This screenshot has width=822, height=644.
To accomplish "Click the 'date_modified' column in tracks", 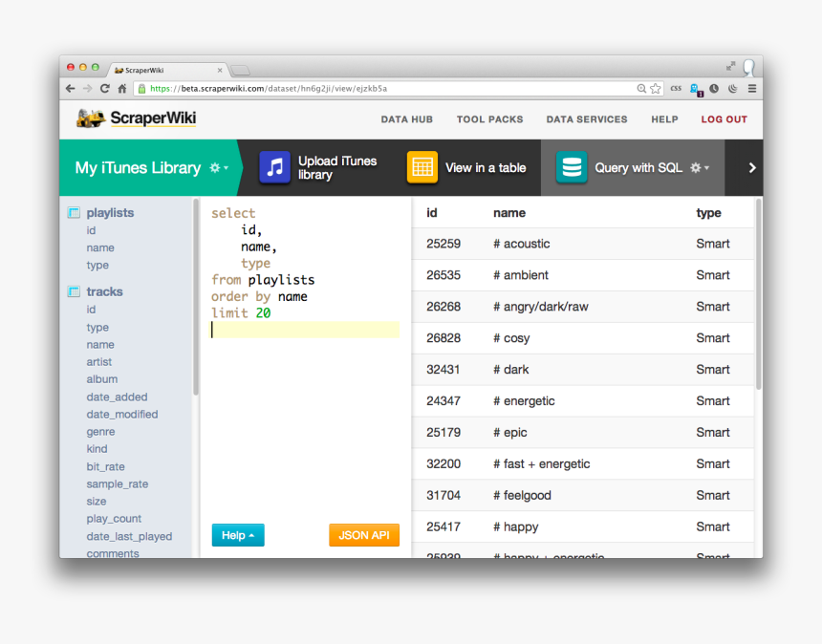I will click(122, 415).
